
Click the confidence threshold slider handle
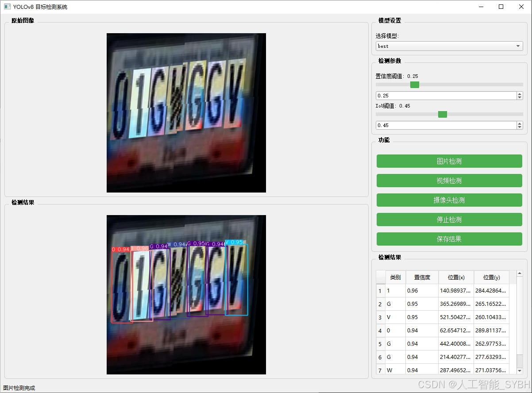414,85
